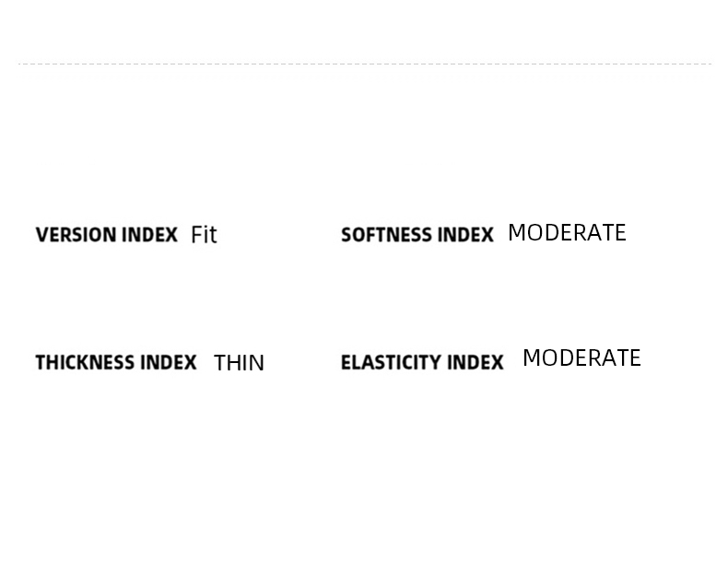
Task: Select the THIN thickness value
Action: [x=239, y=363]
